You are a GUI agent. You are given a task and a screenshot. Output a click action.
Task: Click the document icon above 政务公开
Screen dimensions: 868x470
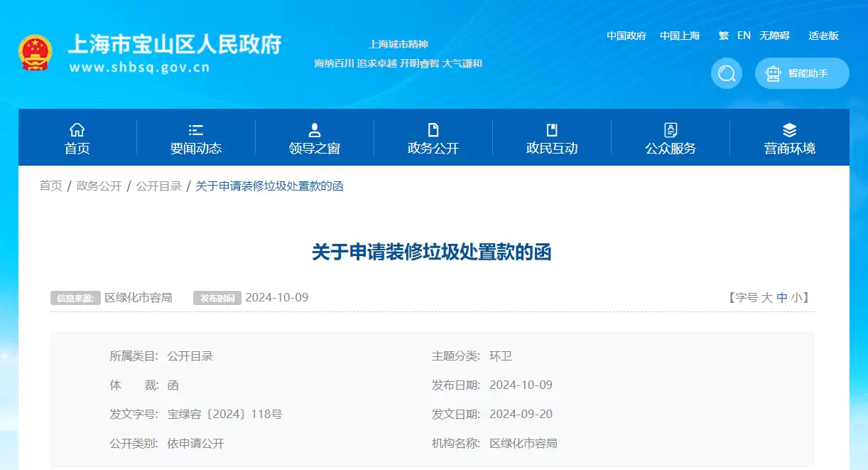433,129
